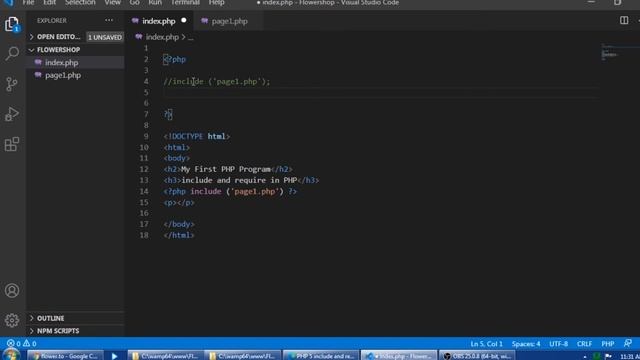Change indentation via Spaces: 4
The image size is (640, 360).
(526, 344)
